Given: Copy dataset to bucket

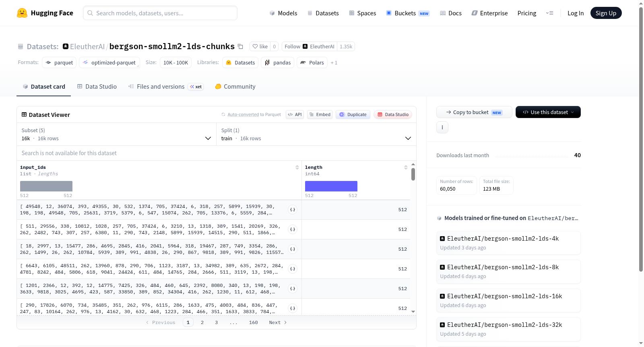Looking at the screenshot, I should (x=474, y=112).
